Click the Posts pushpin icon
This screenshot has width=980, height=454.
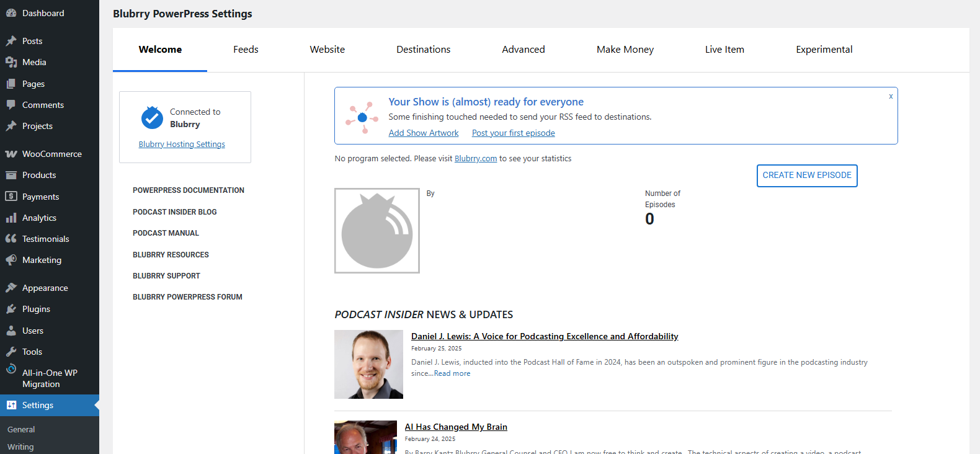(11, 41)
